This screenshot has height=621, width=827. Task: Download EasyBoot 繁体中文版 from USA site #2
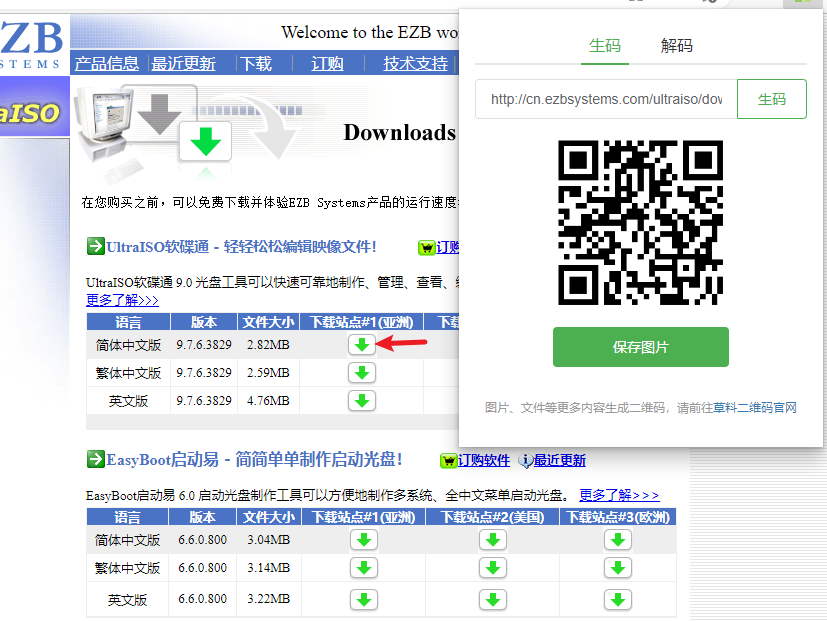[x=493, y=568]
